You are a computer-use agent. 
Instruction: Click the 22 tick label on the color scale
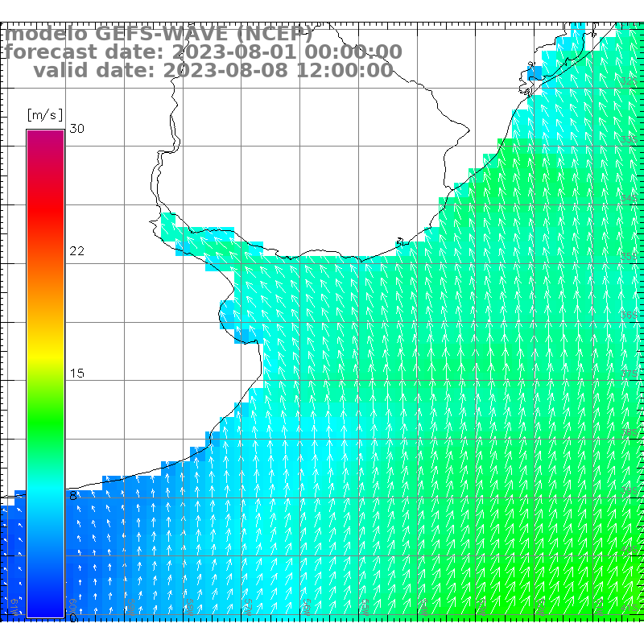(x=77, y=251)
